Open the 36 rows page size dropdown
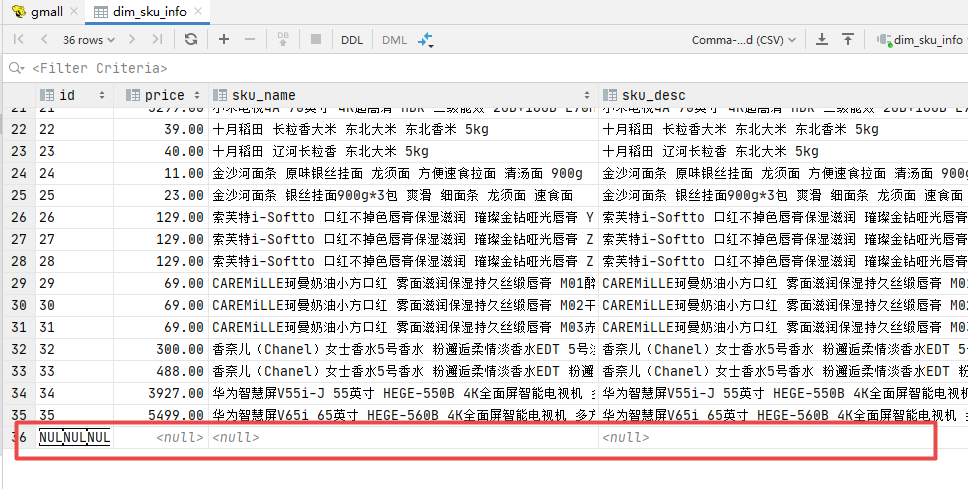Viewport: 968px width, 489px height. [x=89, y=40]
